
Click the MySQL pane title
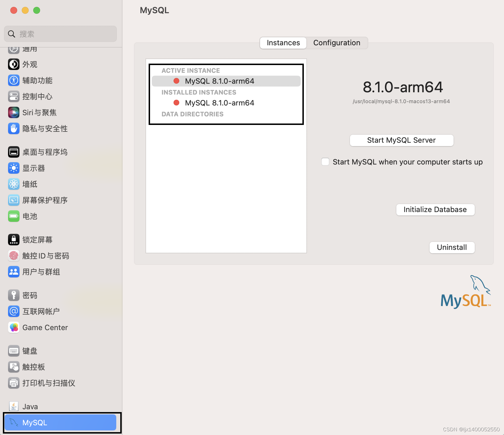coord(154,10)
